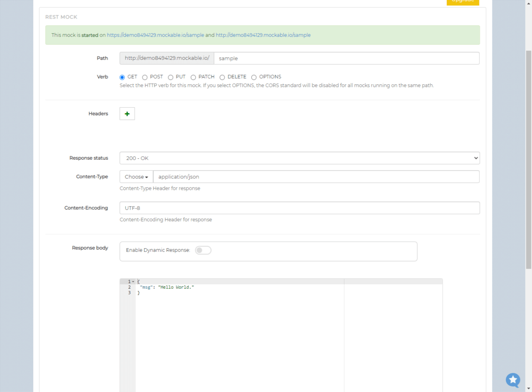Collapse the code fold arrow on line 1
Viewport: 532px width, 392px height.
click(x=133, y=282)
